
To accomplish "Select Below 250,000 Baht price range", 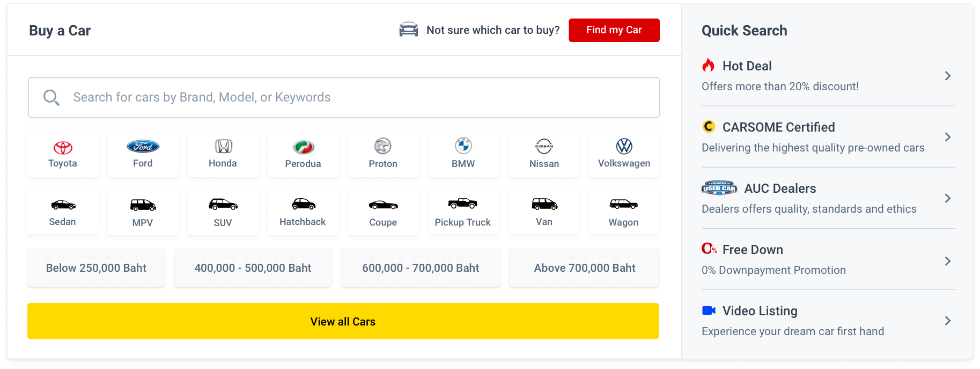I will click(96, 268).
